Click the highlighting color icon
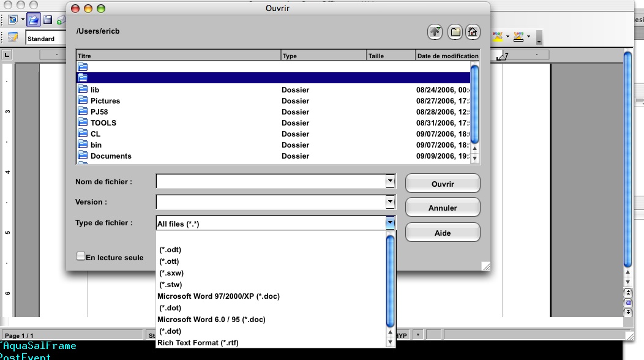The image size is (644, 360). tap(498, 37)
